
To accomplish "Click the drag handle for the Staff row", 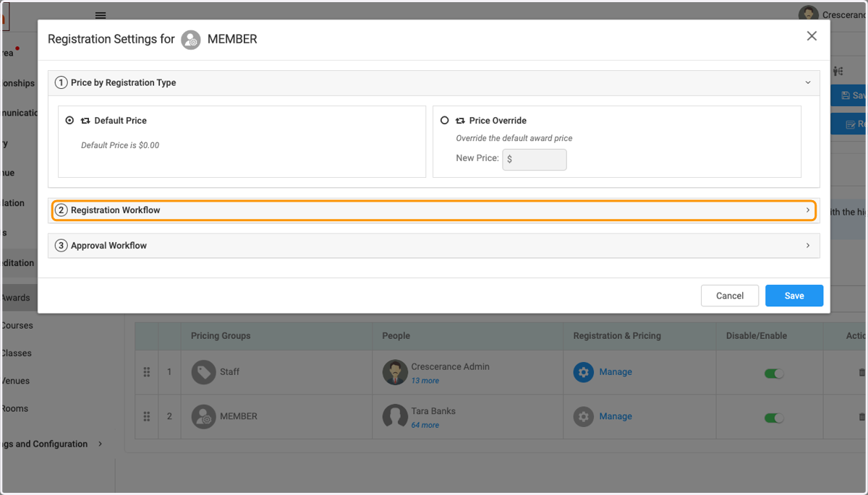I will pyautogui.click(x=147, y=372).
